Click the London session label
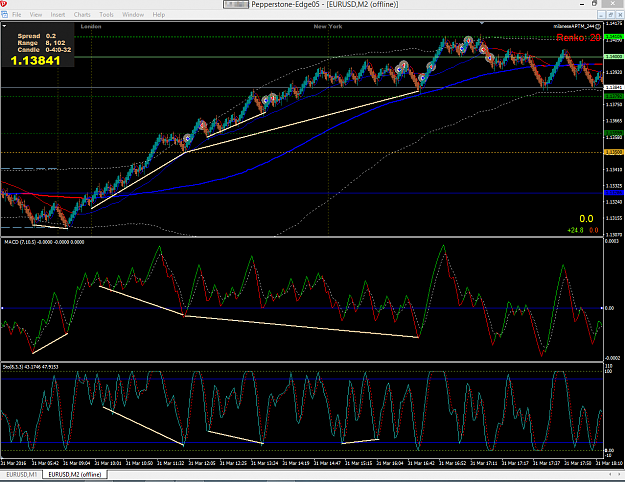This screenshot has width=625, height=482. (x=91, y=26)
